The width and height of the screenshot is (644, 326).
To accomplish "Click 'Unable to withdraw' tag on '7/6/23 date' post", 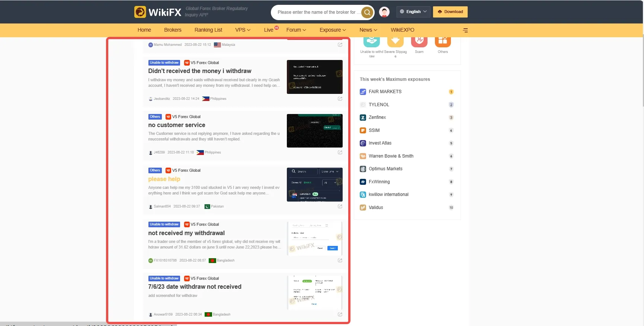I will pyautogui.click(x=164, y=279).
